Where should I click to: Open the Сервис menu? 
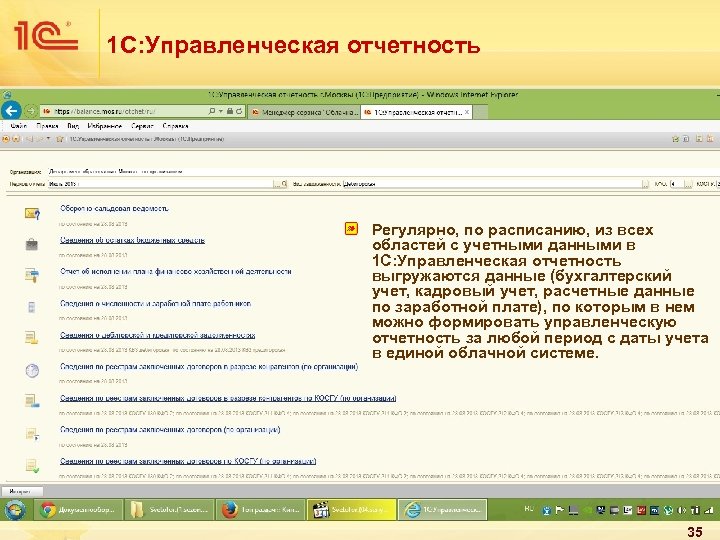tap(142, 126)
